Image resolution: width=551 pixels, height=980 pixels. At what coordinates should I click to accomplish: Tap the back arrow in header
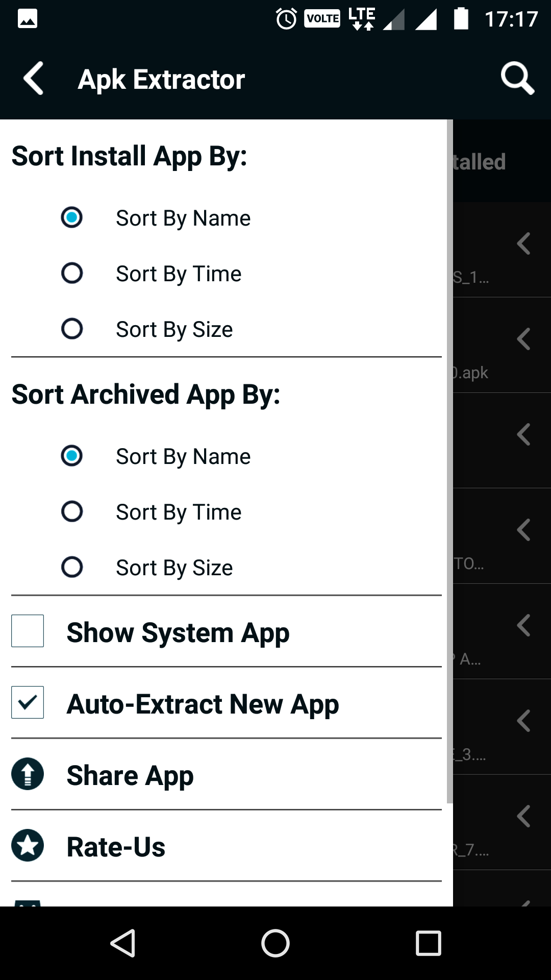[x=34, y=79]
